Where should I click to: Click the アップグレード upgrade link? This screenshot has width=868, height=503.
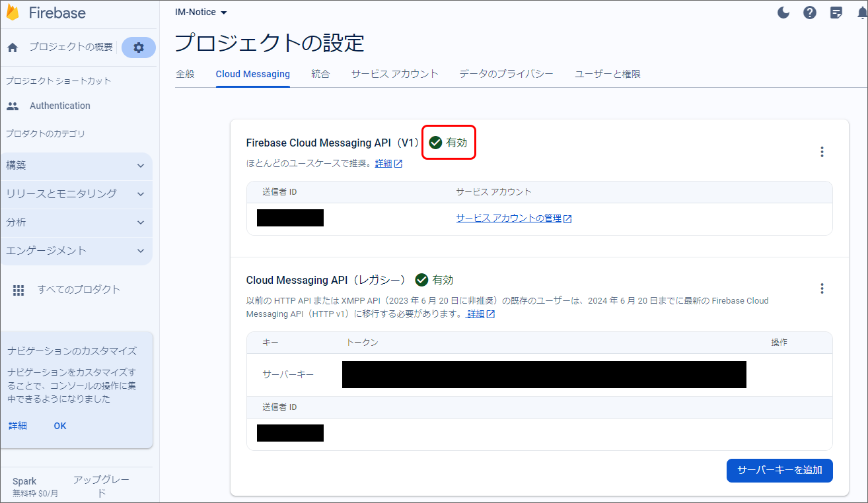click(102, 486)
